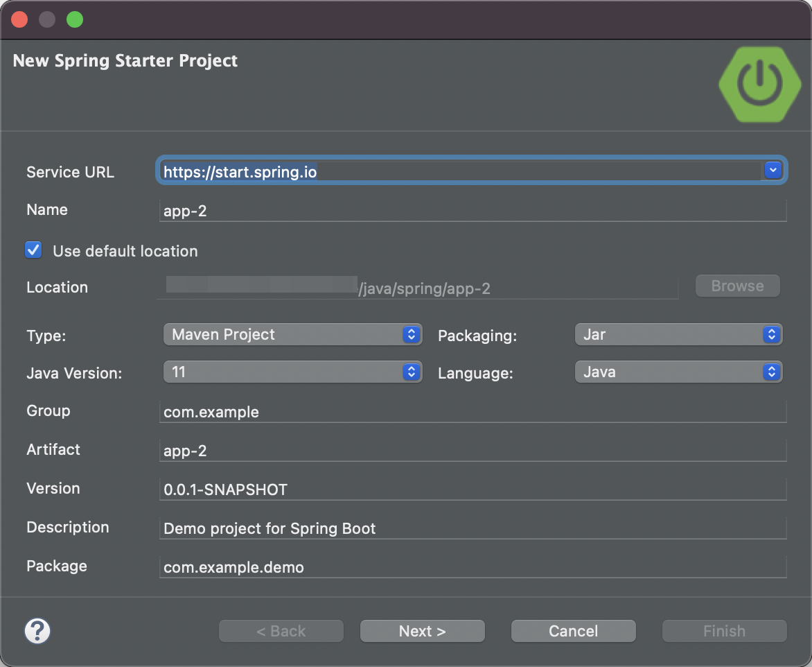Click the Package field com.example.demo
Screen dimensions: 812x667
pyautogui.click(x=473, y=567)
